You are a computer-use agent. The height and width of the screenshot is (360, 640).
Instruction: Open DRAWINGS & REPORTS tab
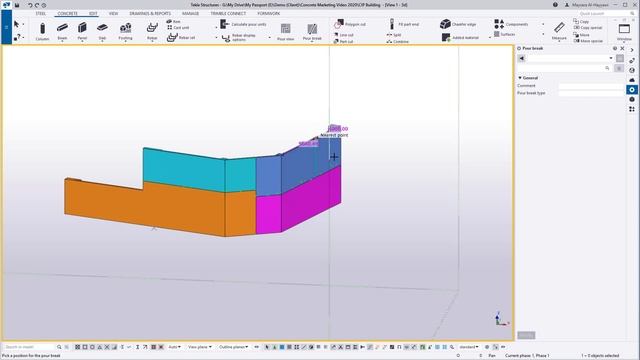[150, 13]
